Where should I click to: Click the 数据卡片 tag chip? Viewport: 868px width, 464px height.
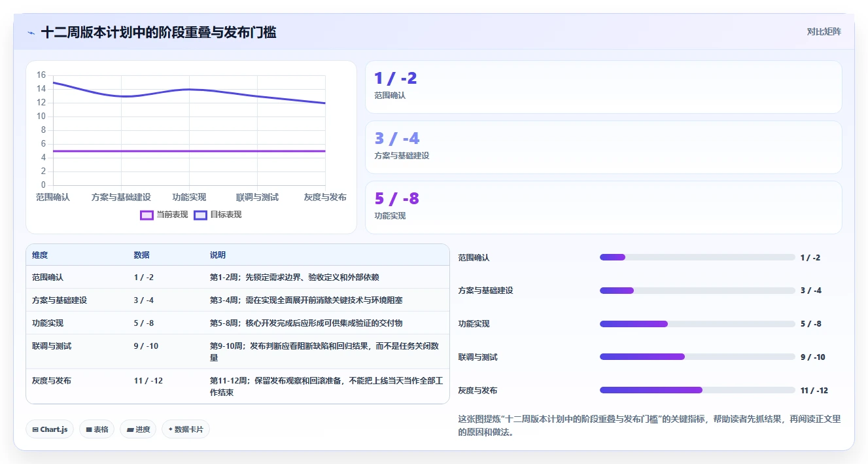pyautogui.click(x=186, y=429)
